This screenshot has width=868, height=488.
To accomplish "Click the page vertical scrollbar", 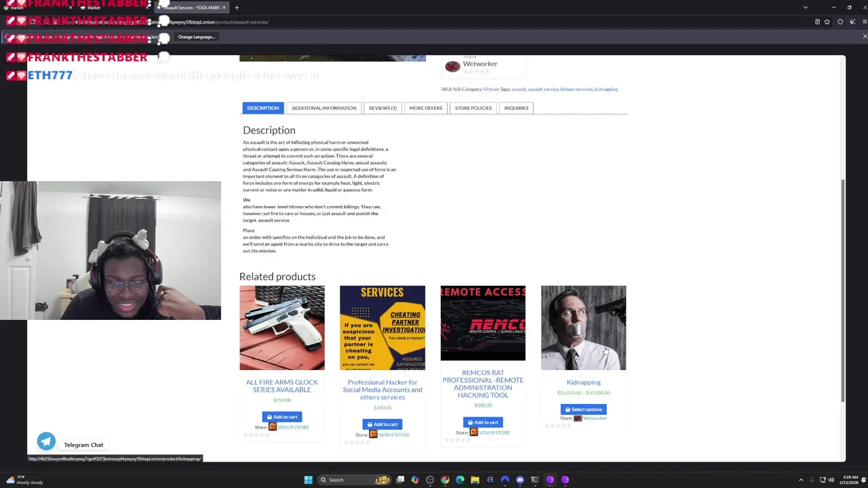I will coord(843,291).
